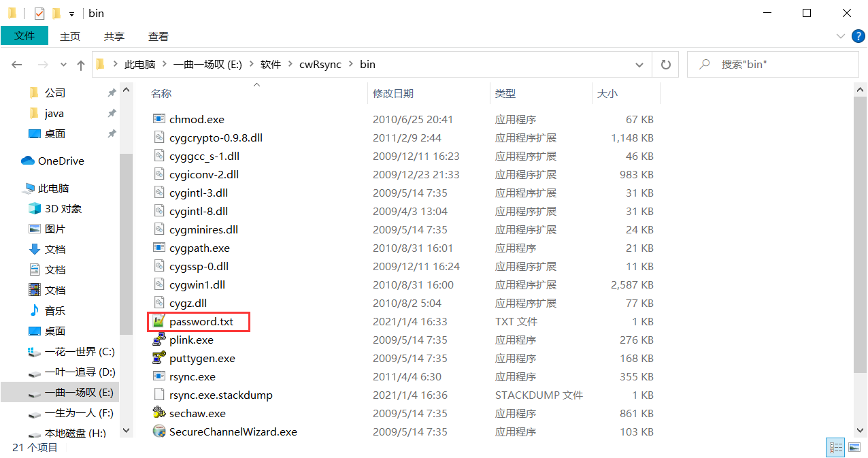Select the cygz.dll file icon
The width and height of the screenshot is (868, 458).
158,303
